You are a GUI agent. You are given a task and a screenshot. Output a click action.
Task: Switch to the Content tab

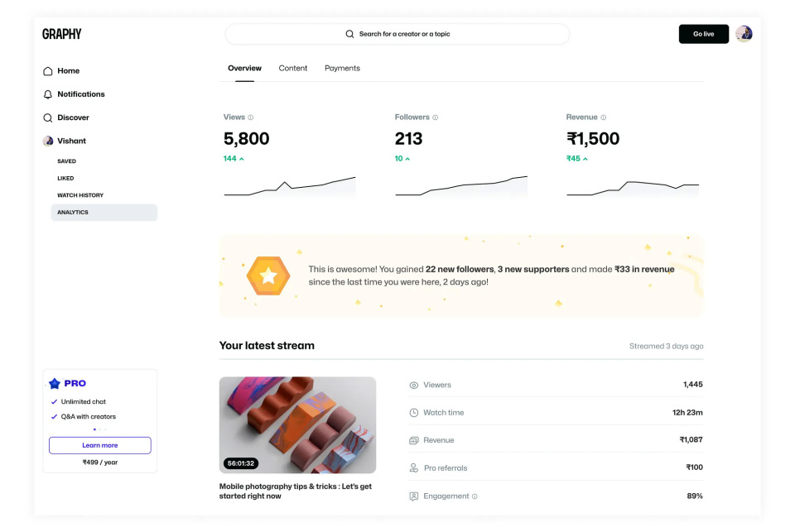(x=293, y=68)
